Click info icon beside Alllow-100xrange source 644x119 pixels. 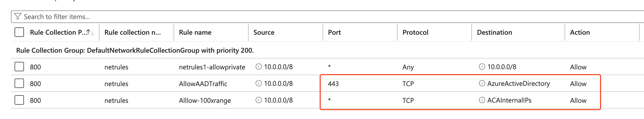pyautogui.click(x=258, y=100)
